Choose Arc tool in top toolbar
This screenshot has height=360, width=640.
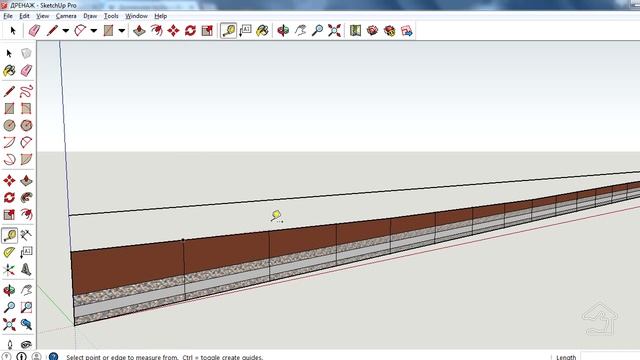coord(80,31)
